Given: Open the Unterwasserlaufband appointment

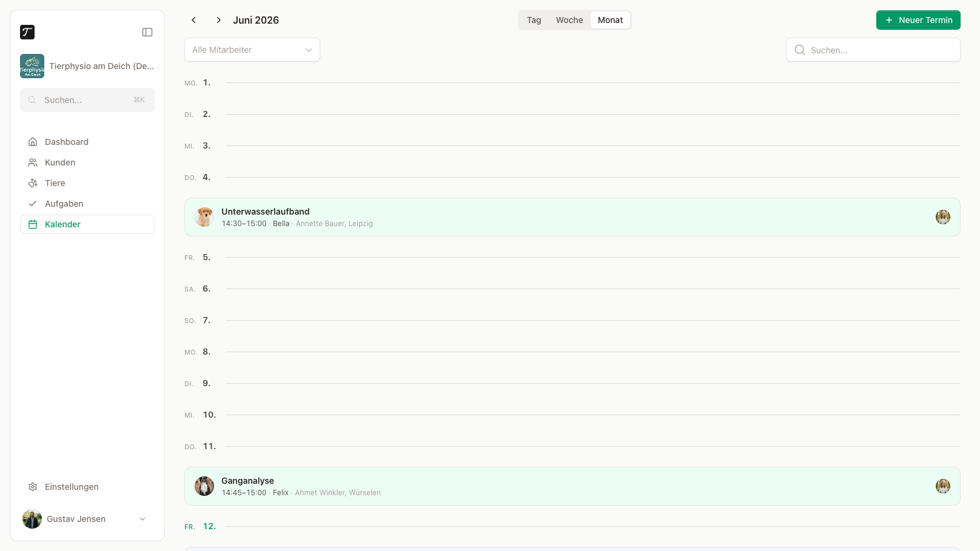Looking at the screenshot, I should click(572, 217).
